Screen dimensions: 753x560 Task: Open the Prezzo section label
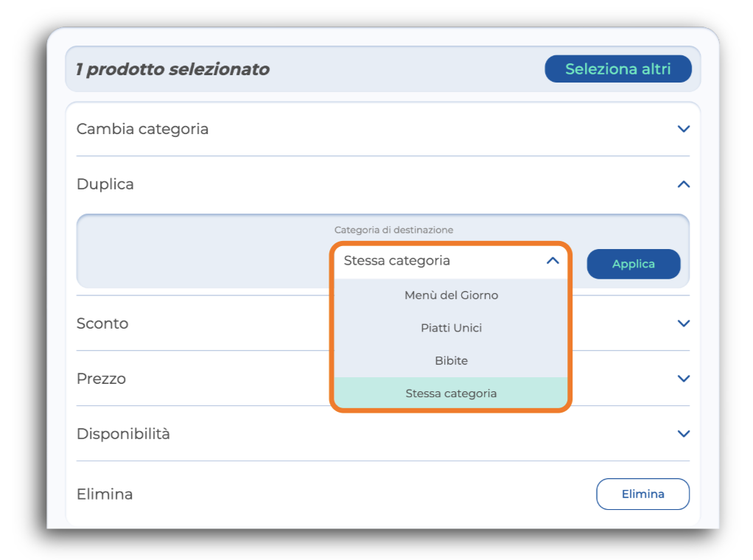click(x=101, y=379)
